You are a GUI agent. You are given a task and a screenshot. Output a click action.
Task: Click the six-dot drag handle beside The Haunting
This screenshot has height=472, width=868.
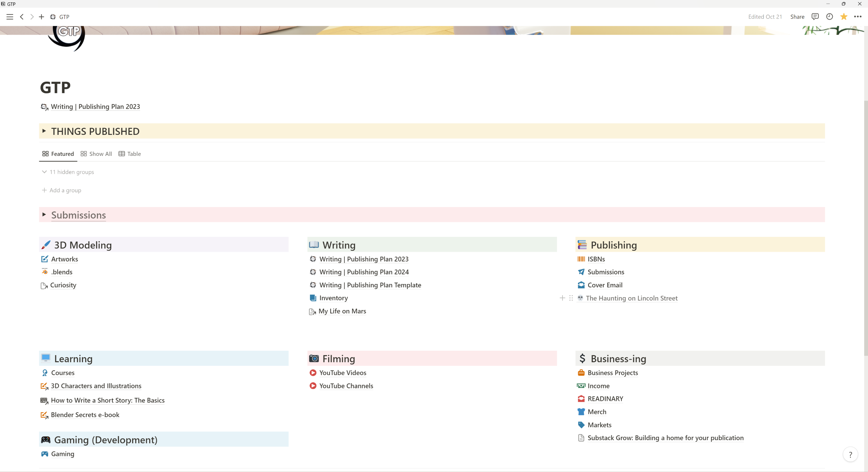(x=571, y=298)
